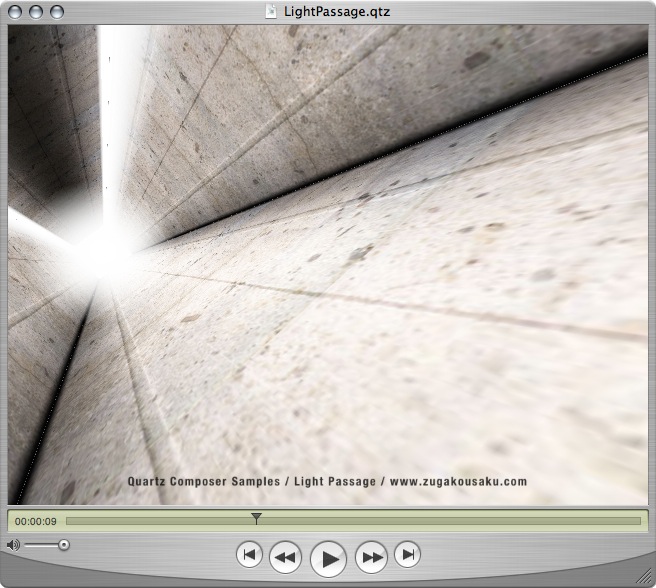
Task: Jump to the beginning of the movie
Action: click(249, 555)
